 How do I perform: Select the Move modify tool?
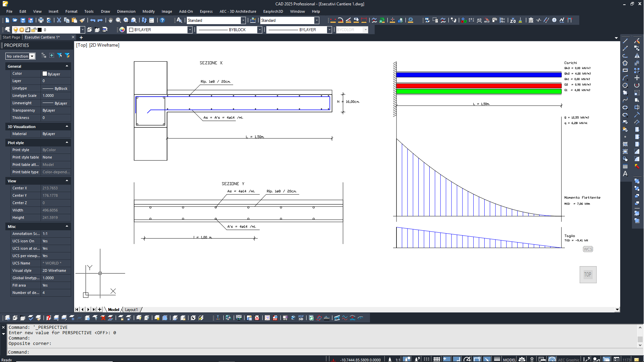(637, 78)
